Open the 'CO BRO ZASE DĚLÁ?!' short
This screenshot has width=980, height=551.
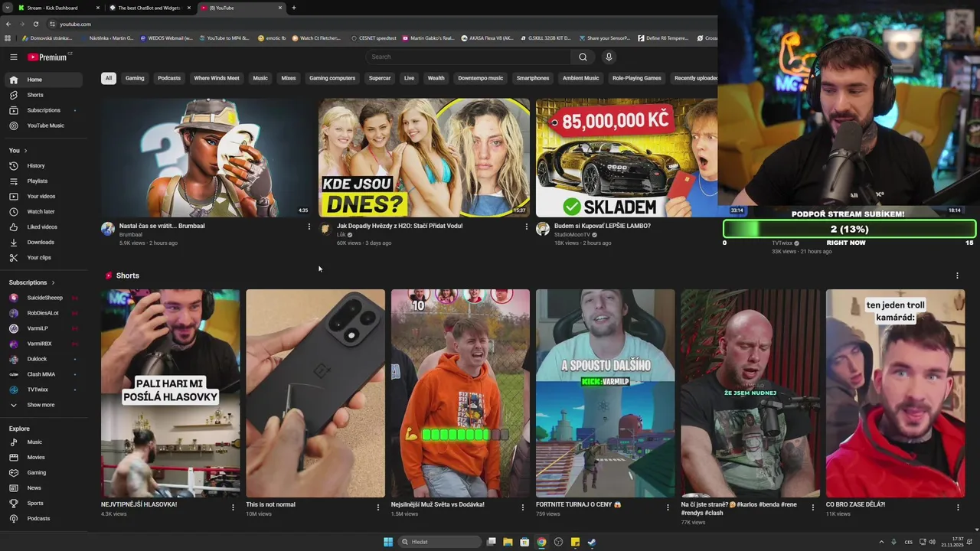pyautogui.click(x=895, y=393)
